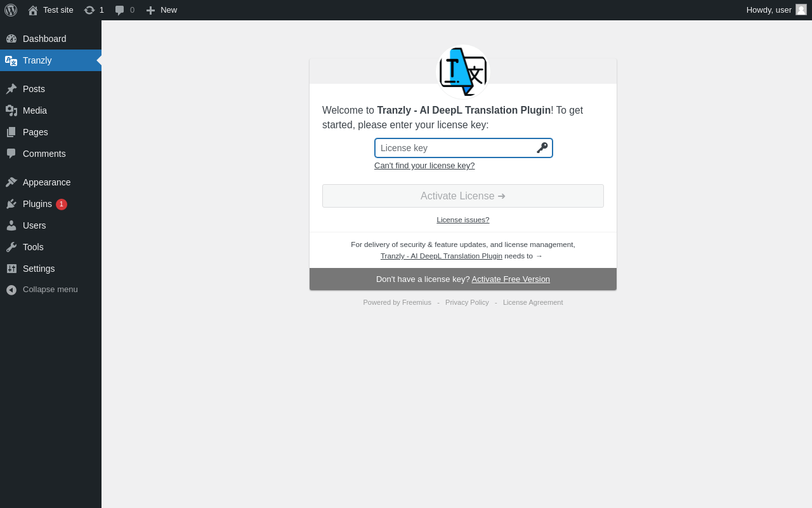Click the Users person icon

(x=11, y=225)
